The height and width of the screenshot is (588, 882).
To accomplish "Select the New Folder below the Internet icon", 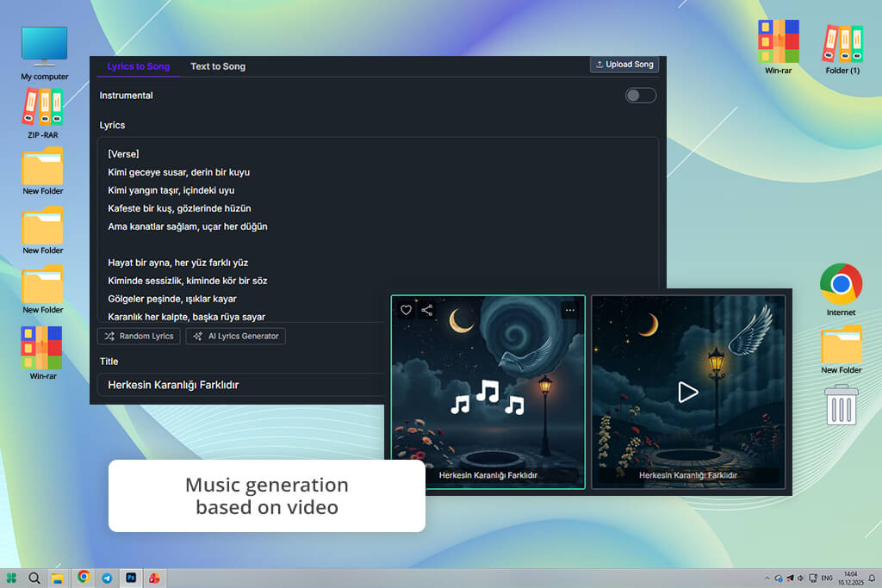I will [x=841, y=350].
